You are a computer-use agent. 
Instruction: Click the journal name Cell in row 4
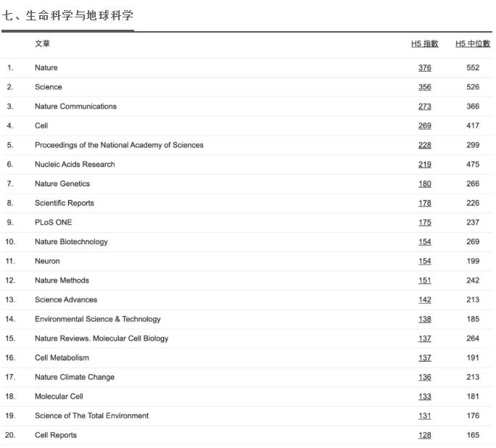coord(41,125)
